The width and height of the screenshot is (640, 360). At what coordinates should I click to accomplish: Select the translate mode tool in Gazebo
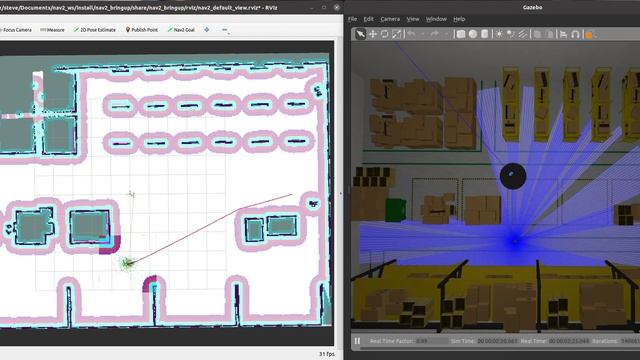(x=373, y=34)
